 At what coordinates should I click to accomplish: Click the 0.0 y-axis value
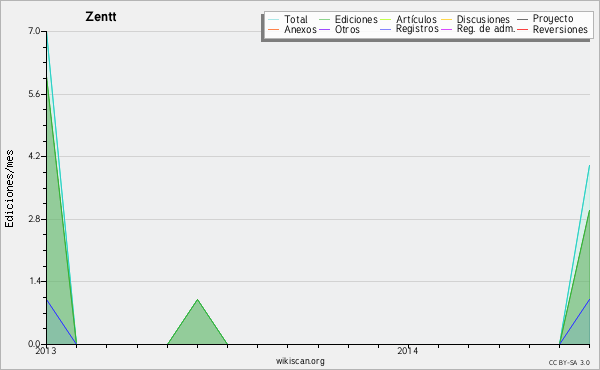(x=34, y=344)
